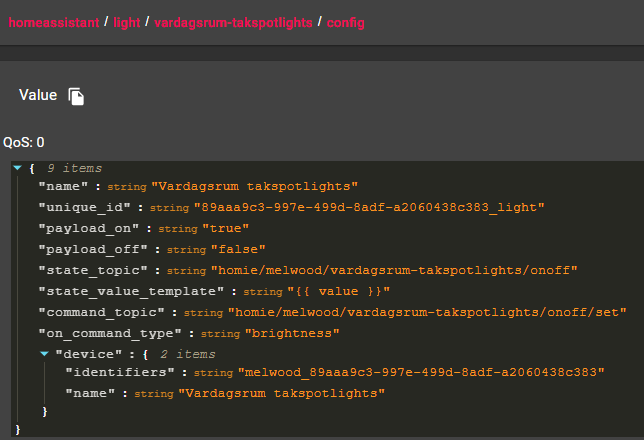This screenshot has width=644, height=440.
Task: Select the "{{ value }}" template value
Action: tap(338, 291)
